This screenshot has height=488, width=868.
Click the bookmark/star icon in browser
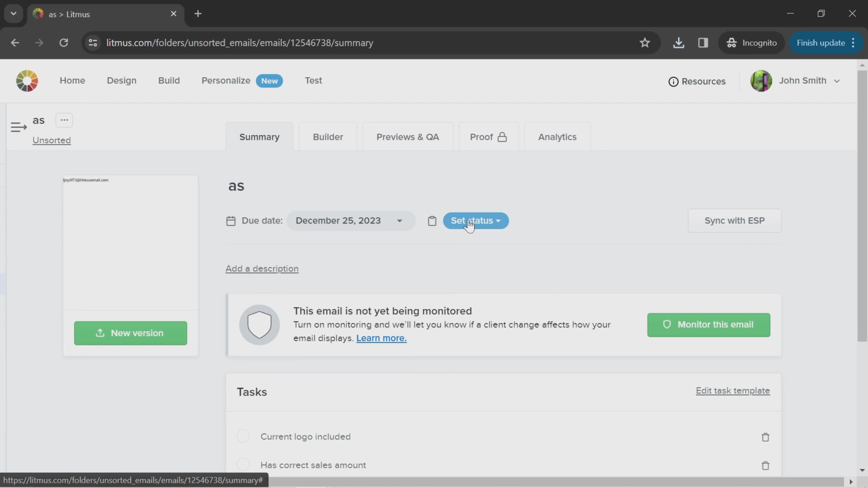coord(645,42)
